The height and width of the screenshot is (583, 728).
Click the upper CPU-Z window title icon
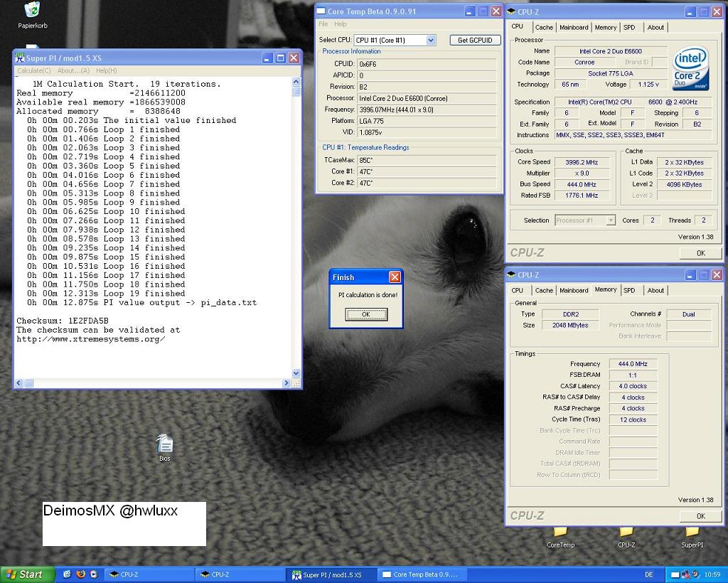[x=511, y=11]
